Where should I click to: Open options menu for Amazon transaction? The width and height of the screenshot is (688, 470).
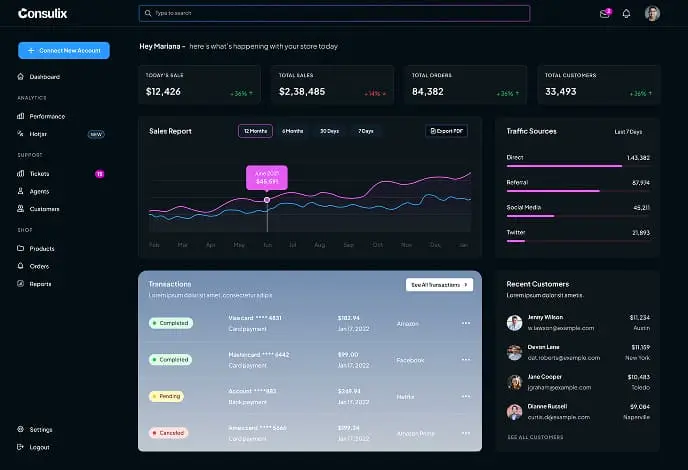466,323
